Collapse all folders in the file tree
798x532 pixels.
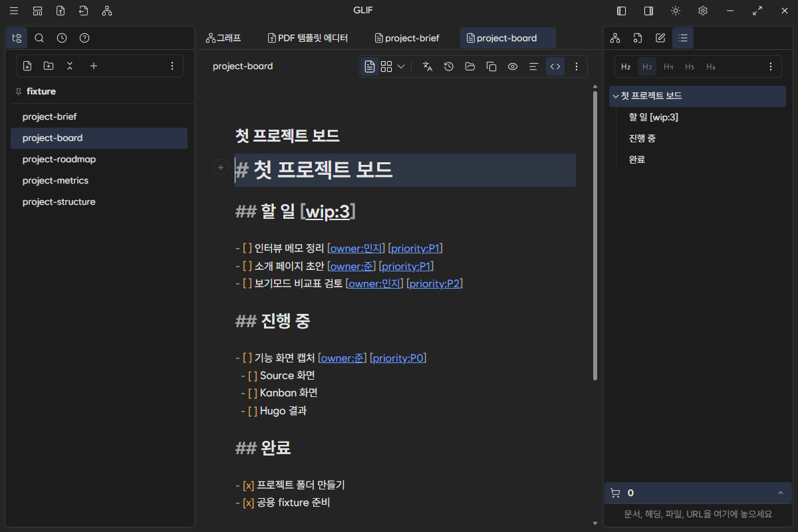(x=70, y=66)
